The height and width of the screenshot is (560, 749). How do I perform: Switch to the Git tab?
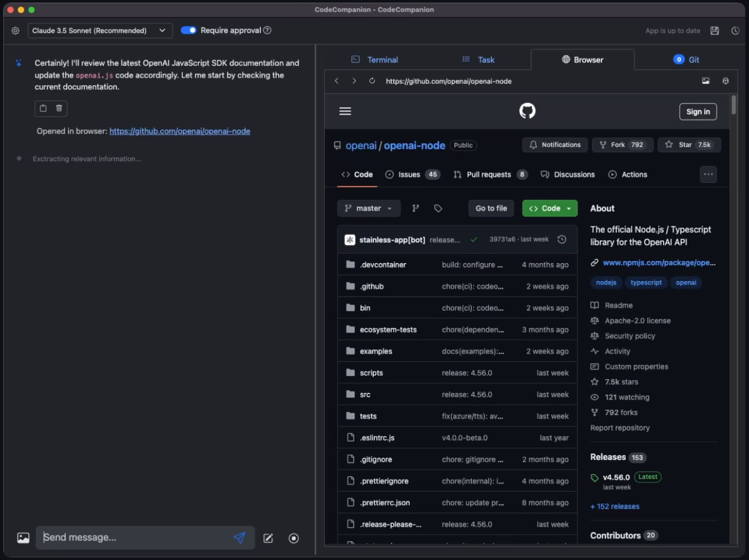[686, 59]
